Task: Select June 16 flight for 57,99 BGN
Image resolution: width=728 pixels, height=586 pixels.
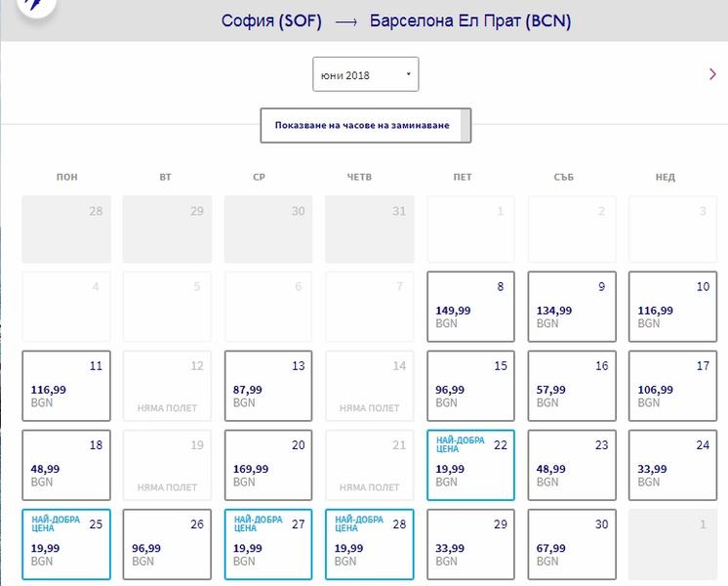Action: 572,386
